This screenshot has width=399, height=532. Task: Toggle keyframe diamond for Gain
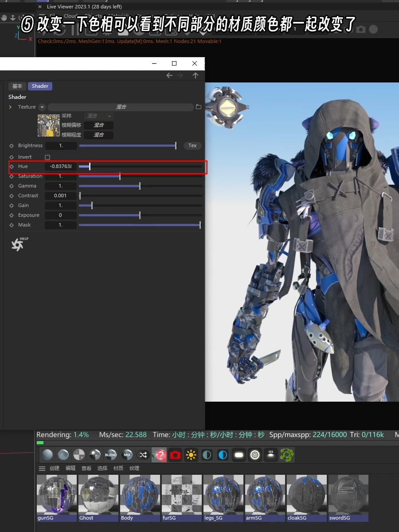click(12, 206)
